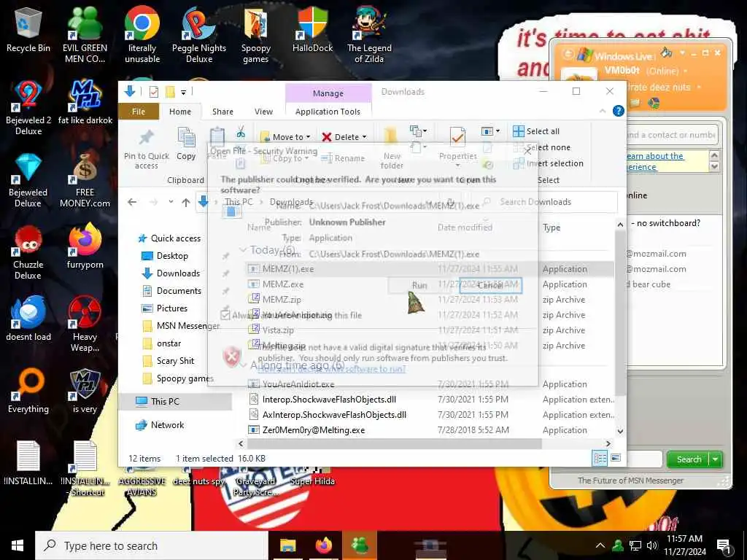The height and width of the screenshot is (560, 747).
Task: Open 'fat like darkok' desktop shortcut
Action: 85,102
